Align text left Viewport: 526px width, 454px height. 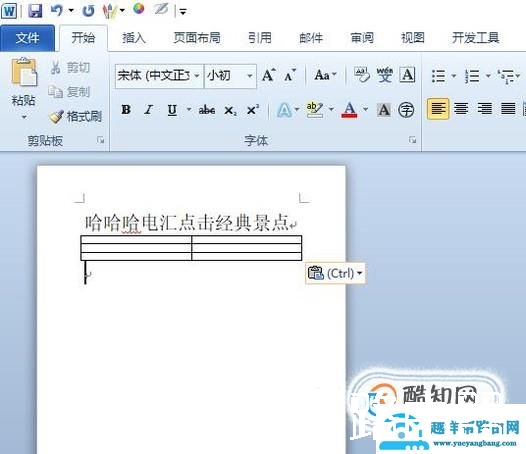pyautogui.click(x=438, y=109)
